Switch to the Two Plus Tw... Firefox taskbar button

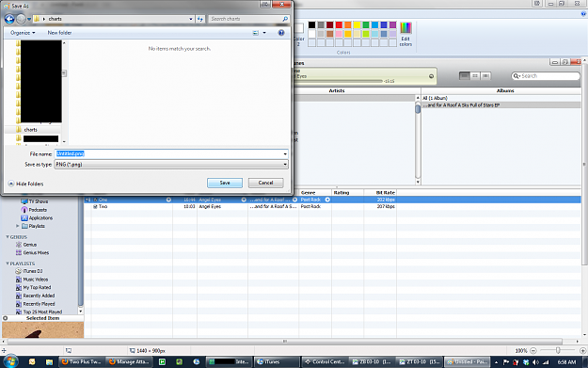[81, 362]
